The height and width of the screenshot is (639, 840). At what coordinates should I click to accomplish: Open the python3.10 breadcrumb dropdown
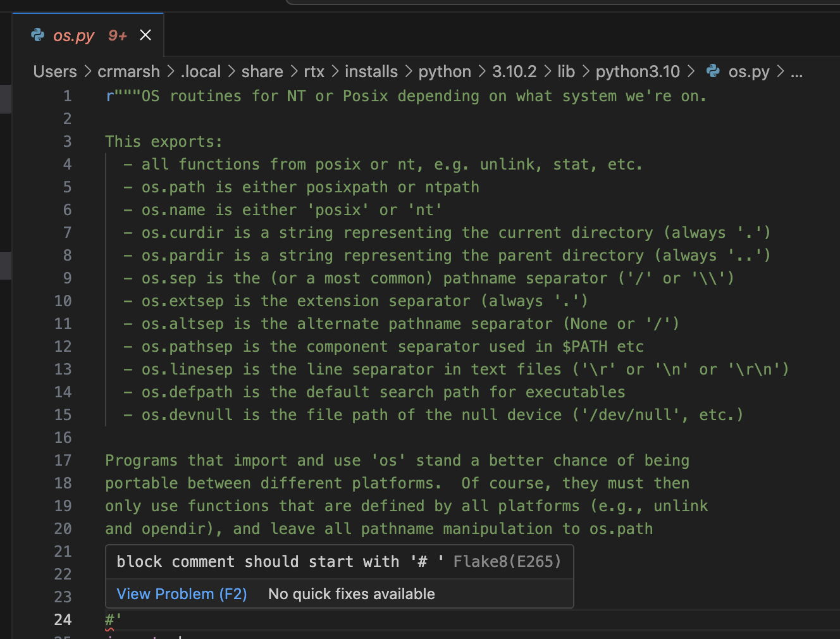click(x=638, y=71)
